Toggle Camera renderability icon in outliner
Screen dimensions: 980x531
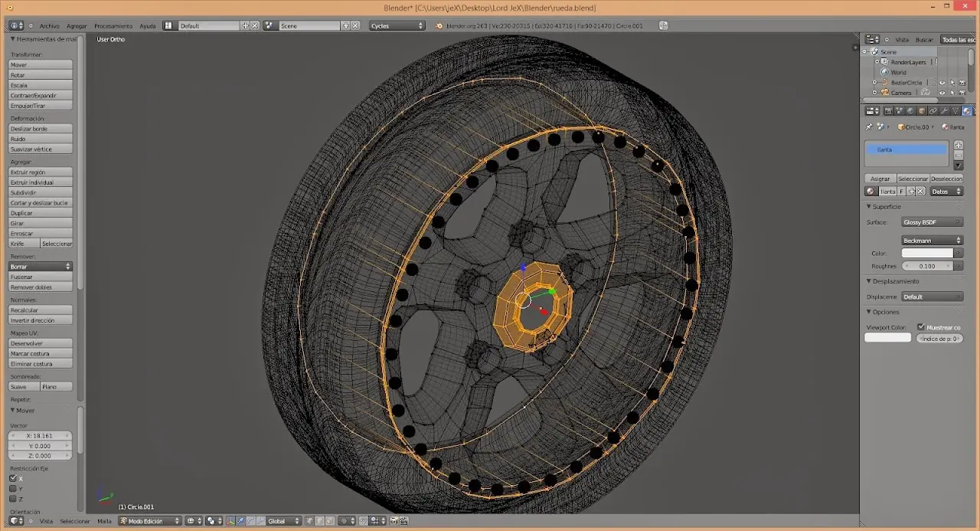point(962,93)
